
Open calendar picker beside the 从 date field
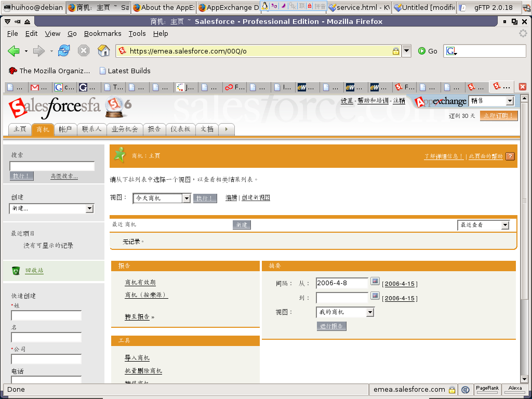(x=375, y=282)
